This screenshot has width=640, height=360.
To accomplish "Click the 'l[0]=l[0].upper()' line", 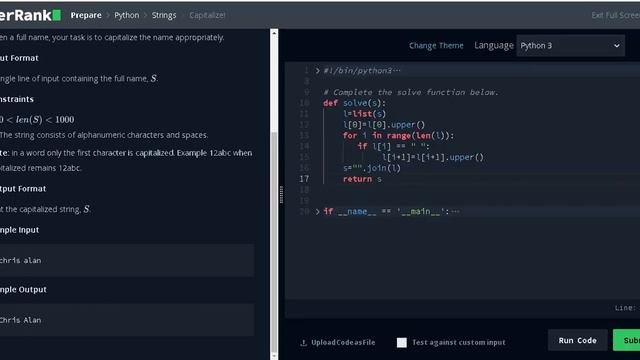I will (x=384, y=124).
